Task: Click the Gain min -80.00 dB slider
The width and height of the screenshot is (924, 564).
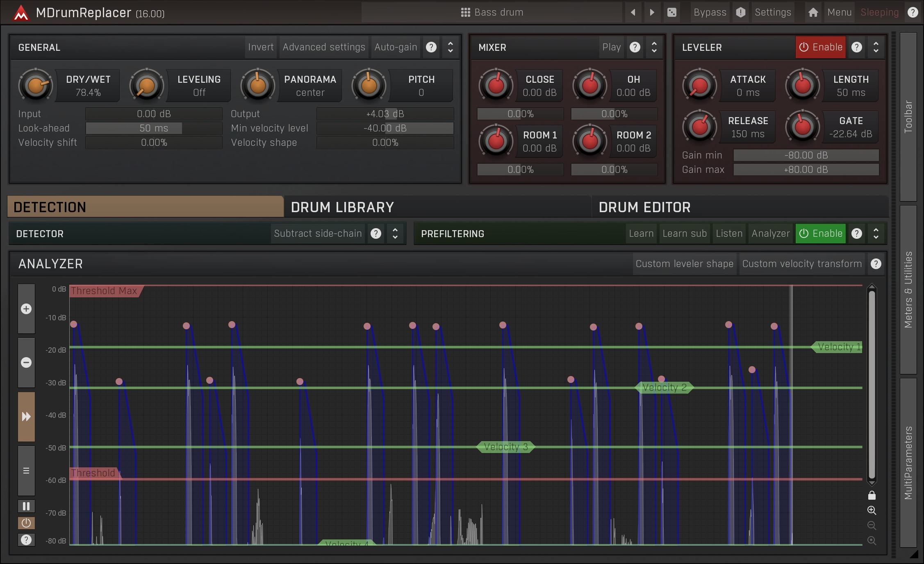Action: click(806, 155)
